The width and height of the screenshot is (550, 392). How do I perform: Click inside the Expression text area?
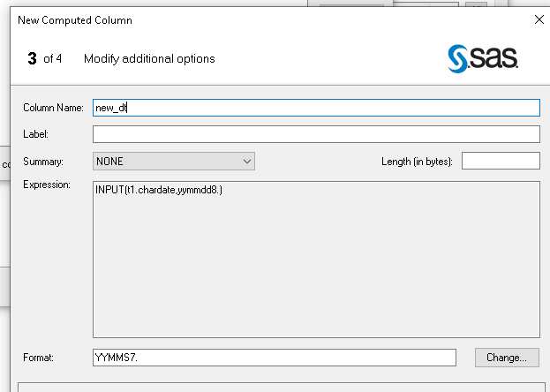(316, 265)
